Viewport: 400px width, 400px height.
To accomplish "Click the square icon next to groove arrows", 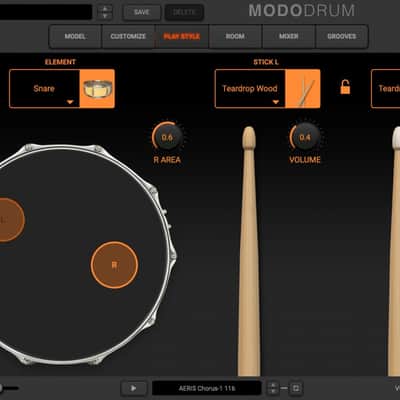I will click(x=295, y=388).
